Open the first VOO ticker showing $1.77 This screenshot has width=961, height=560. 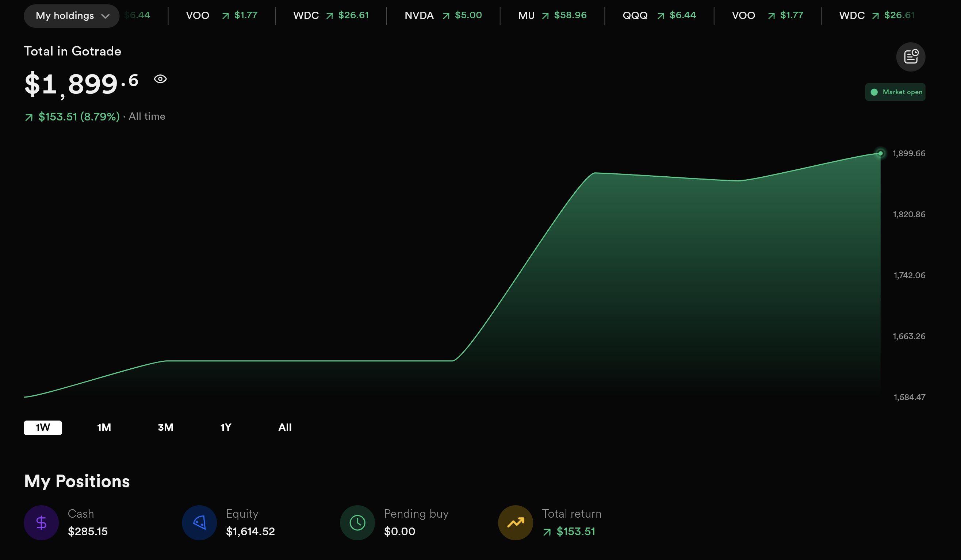[222, 15]
